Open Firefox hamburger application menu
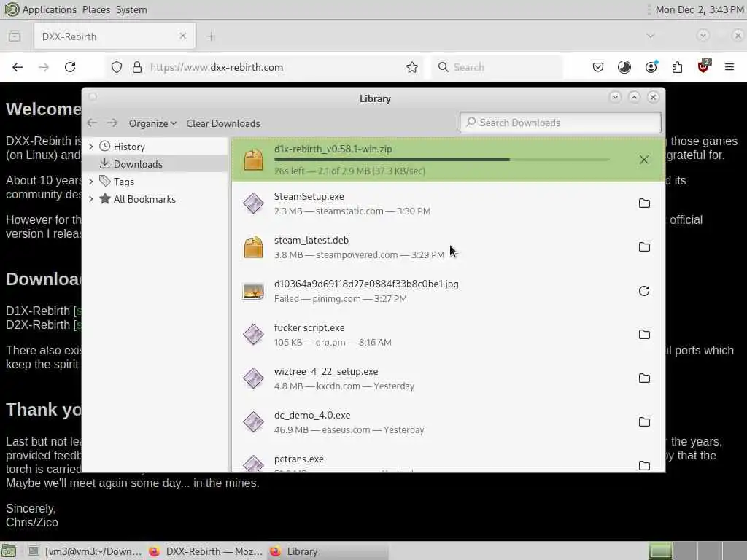 729,67
